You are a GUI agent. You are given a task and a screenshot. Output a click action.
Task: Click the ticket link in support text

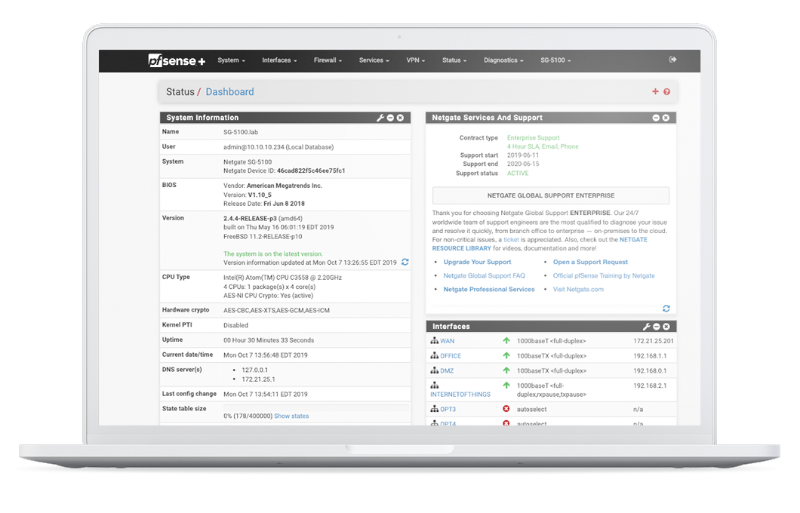click(511, 239)
